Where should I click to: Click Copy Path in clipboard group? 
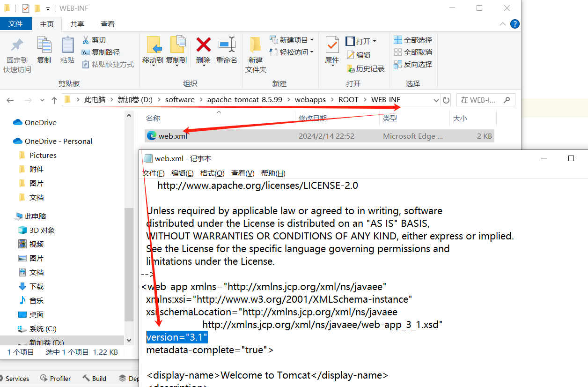pyautogui.click(x=101, y=52)
